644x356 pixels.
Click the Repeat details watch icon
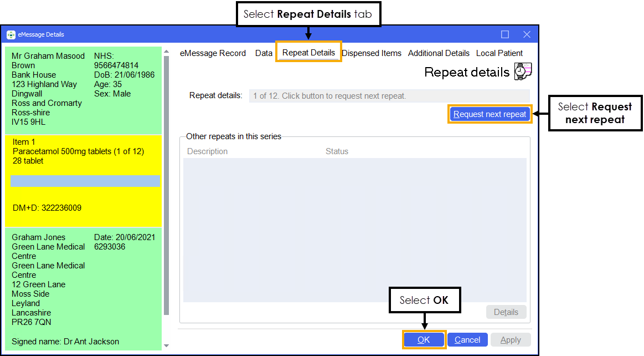[522, 72]
